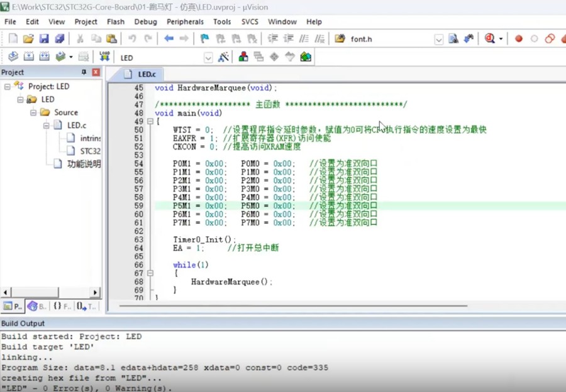Image resolution: width=566 pixels, height=392 pixels.
Task: Click the Project panel scrollbar right arrow
Action: pyautogui.click(x=96, y=292)
